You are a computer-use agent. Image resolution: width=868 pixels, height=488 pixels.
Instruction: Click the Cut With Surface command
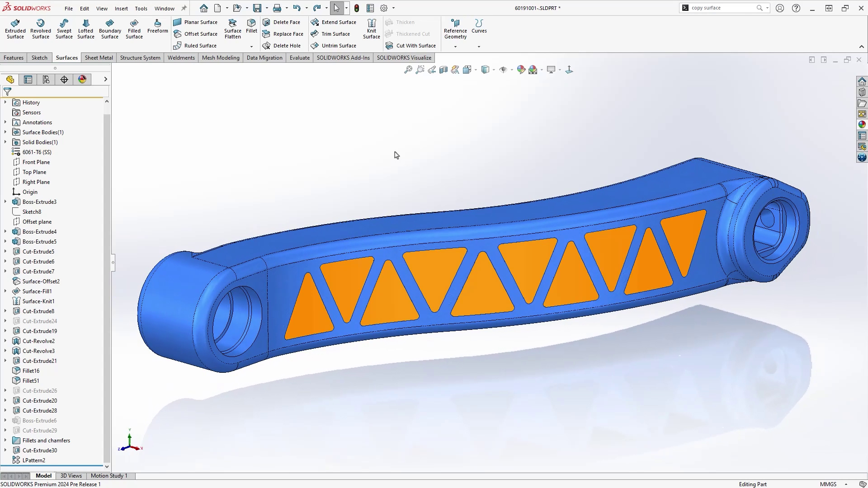[410, 45]
